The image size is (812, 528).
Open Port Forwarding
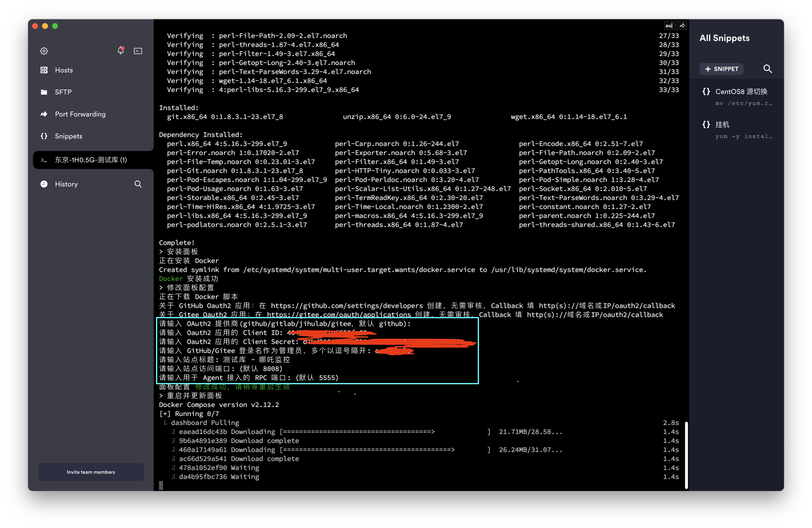pyautogui.click(x=80, y=114)
